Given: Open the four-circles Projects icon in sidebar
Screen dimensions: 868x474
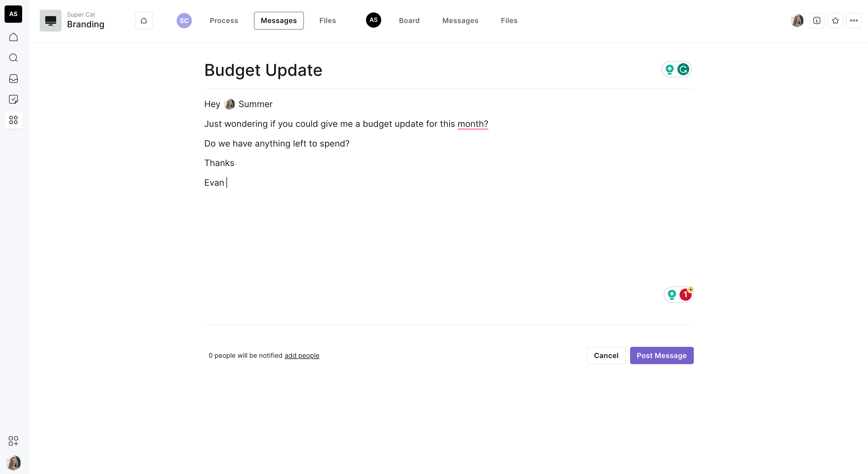Looking at the screenshot, I should 13,120.
